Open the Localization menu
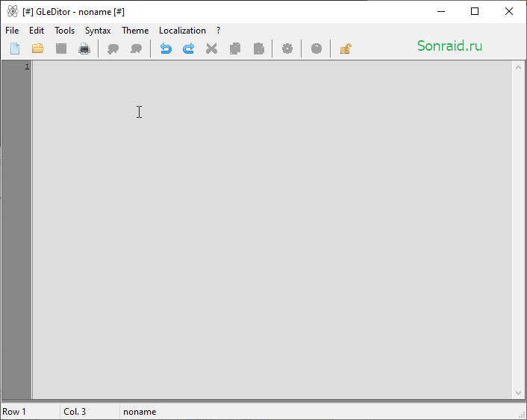 pyautogui.click(x=182, y=31)
